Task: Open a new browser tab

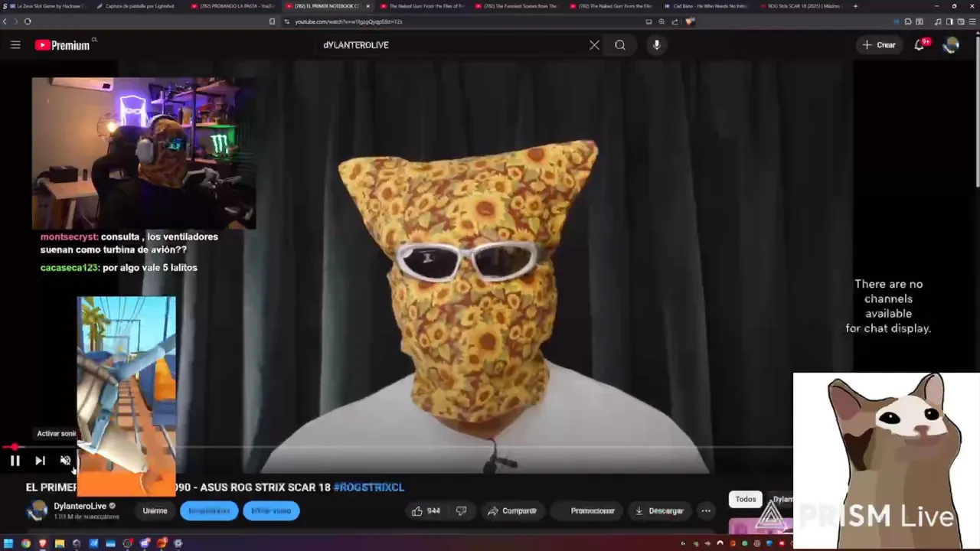Action: click(855, 6)
